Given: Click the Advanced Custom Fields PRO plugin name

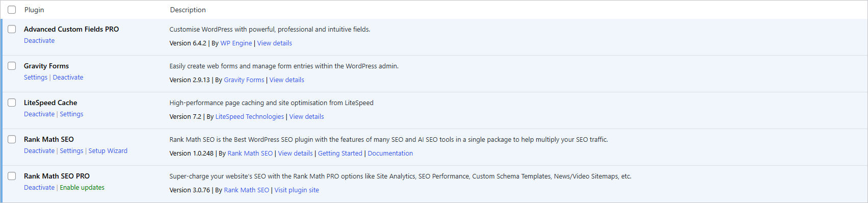Looking at the screenshot, I should tap(71, 29).
